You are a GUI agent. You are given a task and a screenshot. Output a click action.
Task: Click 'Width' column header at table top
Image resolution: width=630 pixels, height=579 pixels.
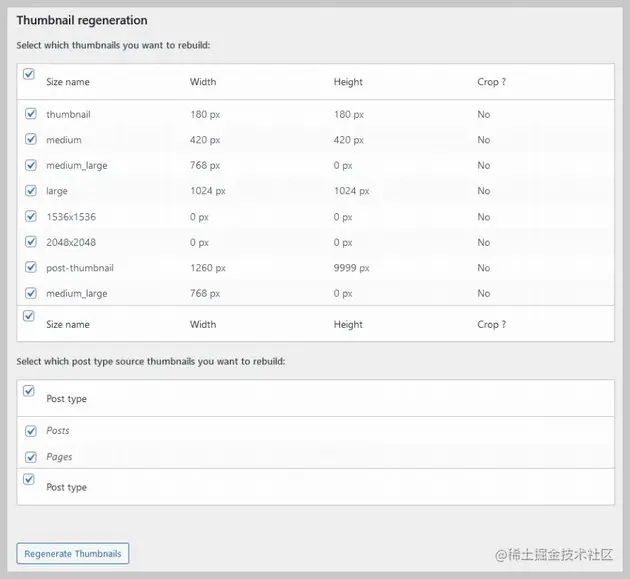tap(203, 82)
